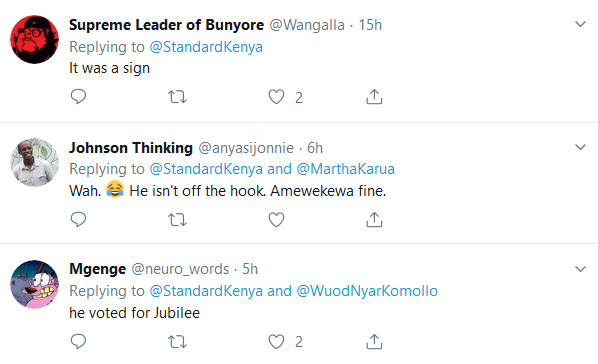
Task: View Mgenge's profile avatar
Action: [x=34, y=284]
